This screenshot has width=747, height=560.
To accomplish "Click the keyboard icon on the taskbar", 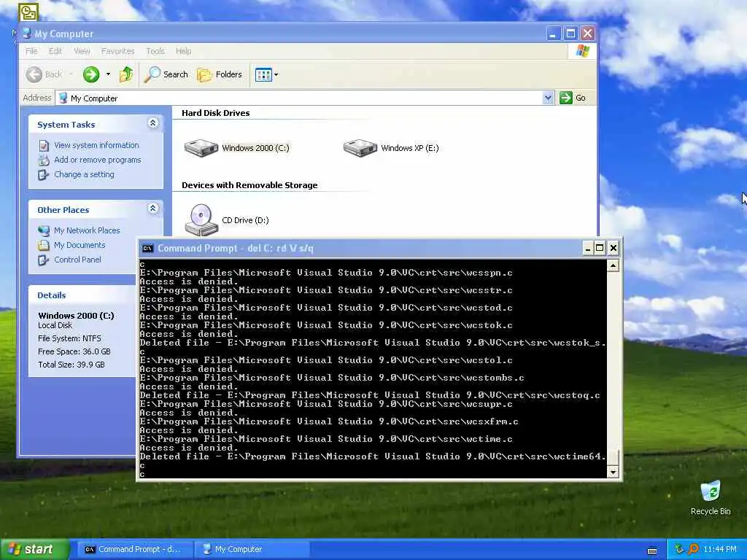I will [652, 551].
